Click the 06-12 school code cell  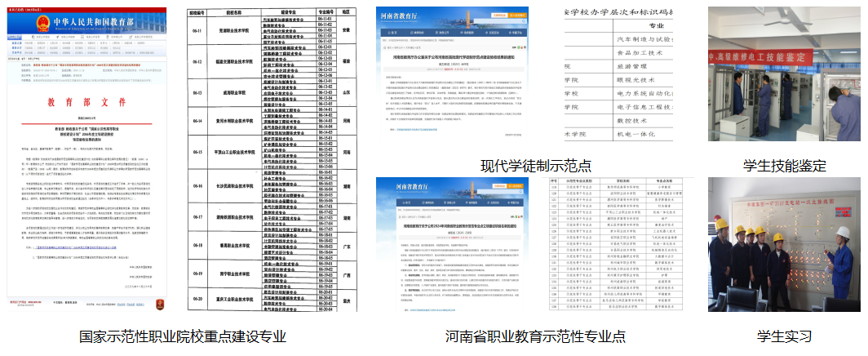tap(199, 62)
